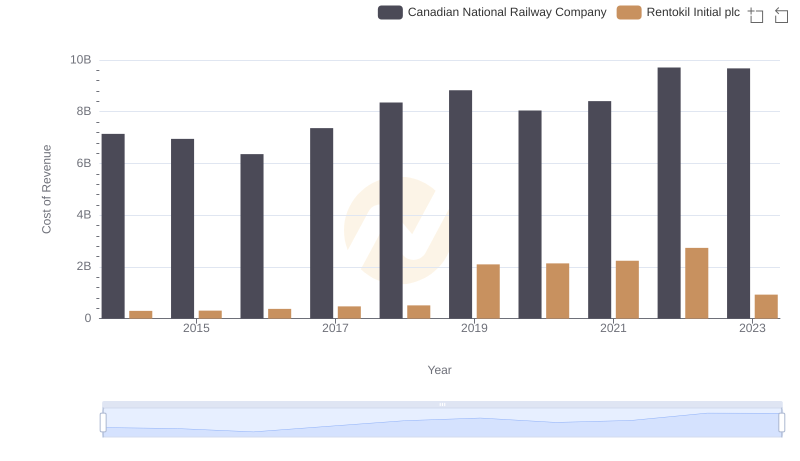Viewport: 800px width, 461px height.
Task: Click the 6B y-axis label
Action: click(x=84, y=163)
